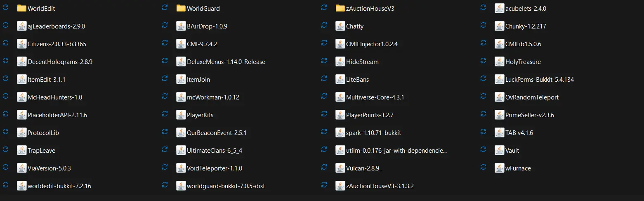The image size is (644, 201).
Task: Click the DecentHolograms-2.8.9 jar icon
Action: 22,61
